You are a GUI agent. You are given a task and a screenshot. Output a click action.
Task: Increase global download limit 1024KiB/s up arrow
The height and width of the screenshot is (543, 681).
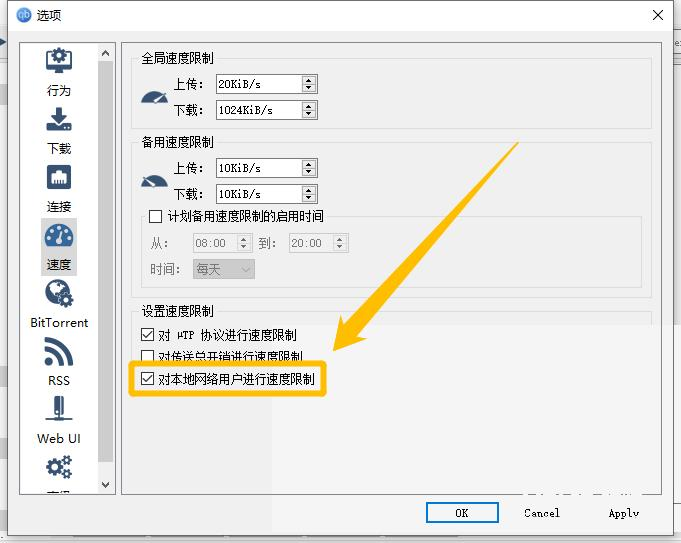pos(308,106)
